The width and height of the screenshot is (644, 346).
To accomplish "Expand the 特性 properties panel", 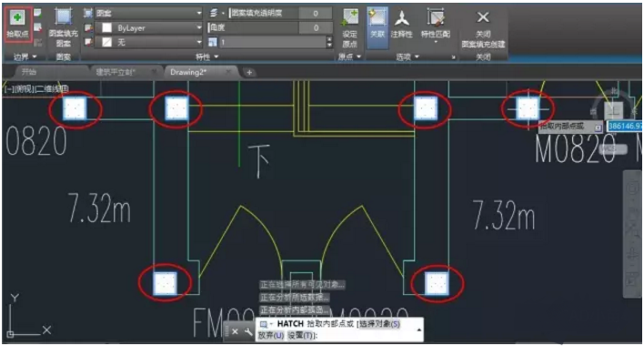I will [x=207, y=56].
